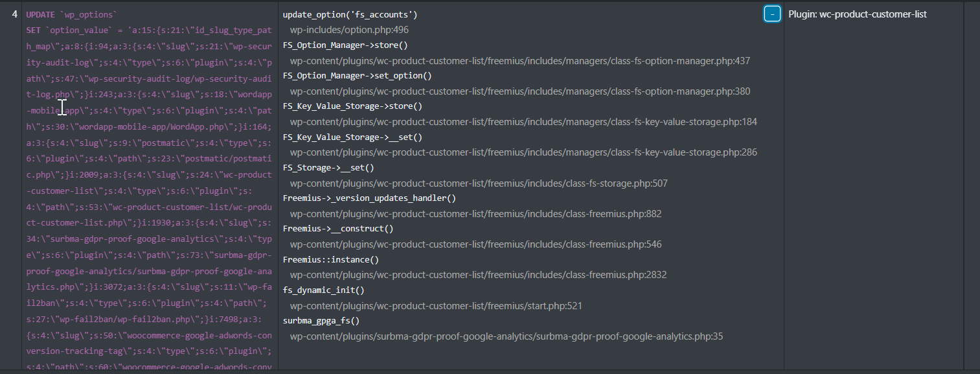Select class-fs-option-manager.php:380 file path
Image resolution: width=980 pixels, height=374 pixels.
pos(520,91)
